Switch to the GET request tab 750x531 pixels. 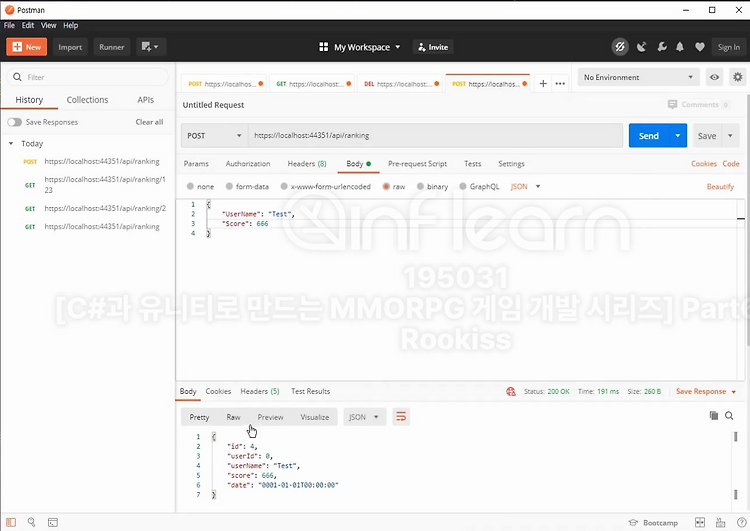coord(313,84)
